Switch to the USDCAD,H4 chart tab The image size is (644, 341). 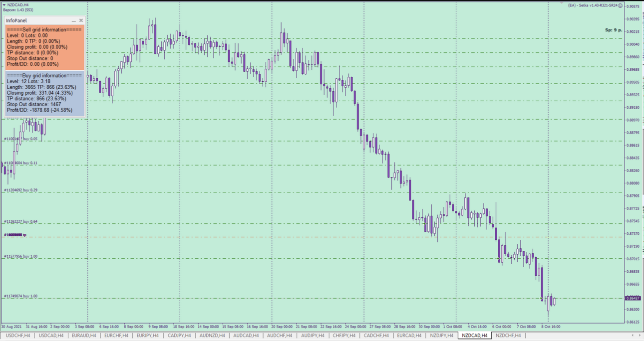click(51, 336)
